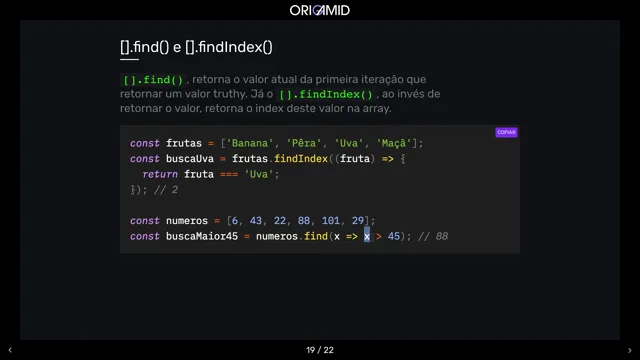640x360 pixels.
Task: Click the buscaUva variable name
Action: [189, 159]
